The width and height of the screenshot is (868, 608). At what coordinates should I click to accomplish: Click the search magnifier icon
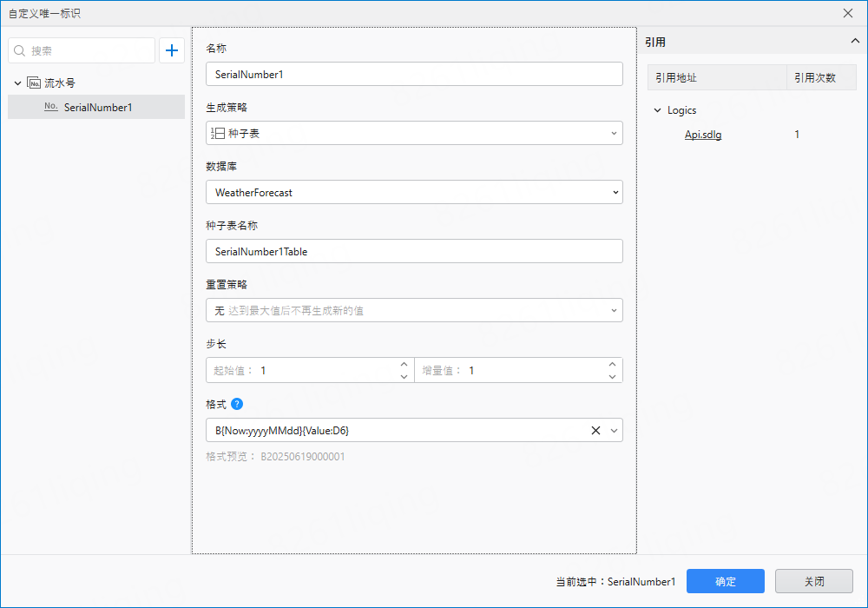[x=20, y=51]
